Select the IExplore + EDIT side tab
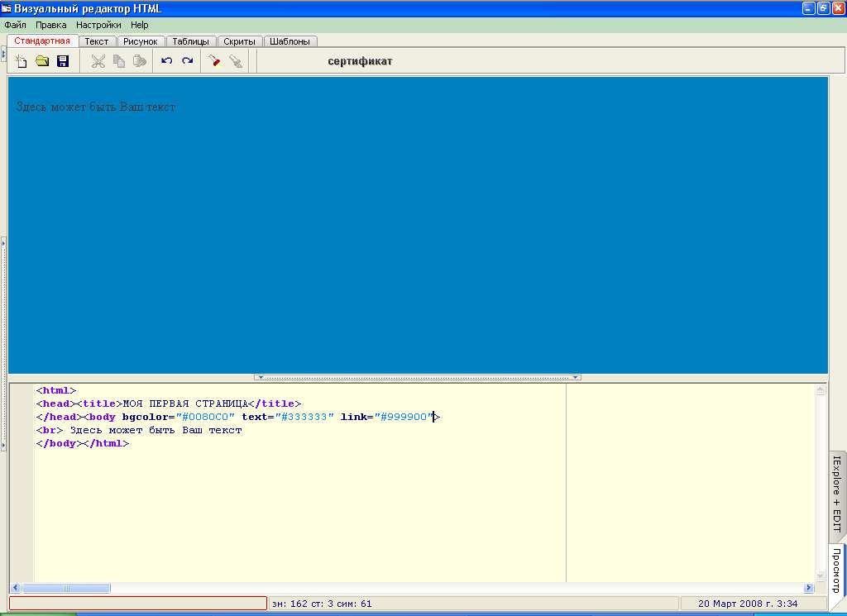Viewport: 847px width, 616px height. [836, 493]
